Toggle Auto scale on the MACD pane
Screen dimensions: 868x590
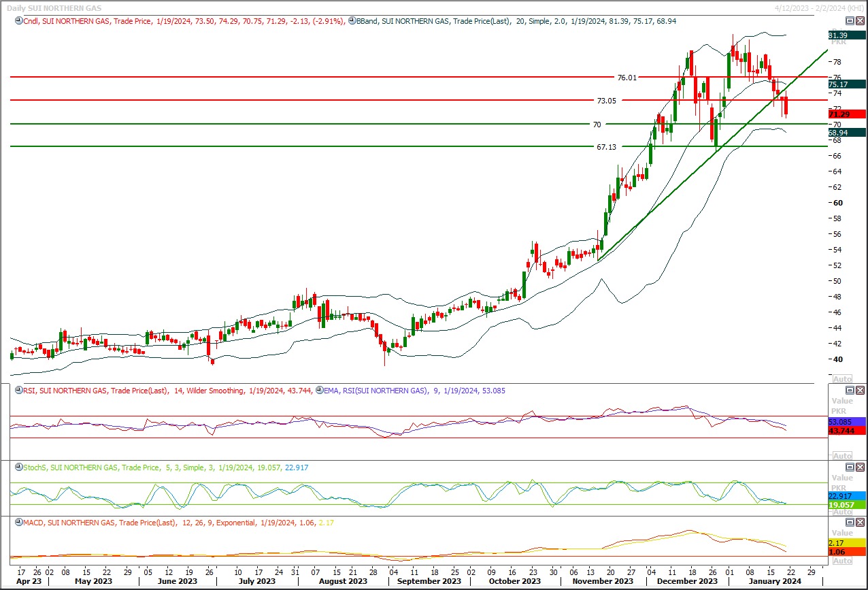[x=842, y=560]
